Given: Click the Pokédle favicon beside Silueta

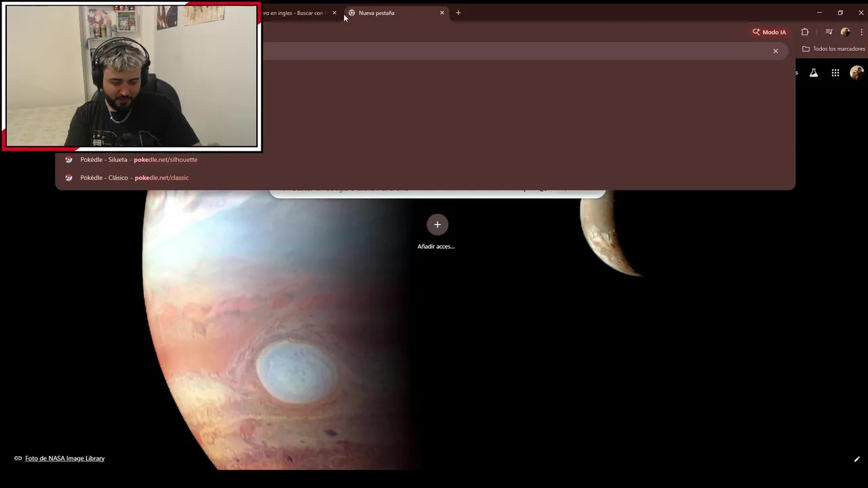Looking at the screenshot, I should (x=68, y=160).
